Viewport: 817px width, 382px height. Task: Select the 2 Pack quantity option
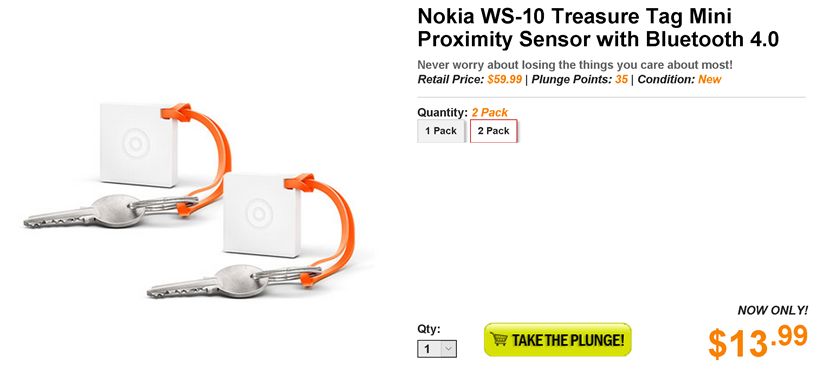click(493, 131)
